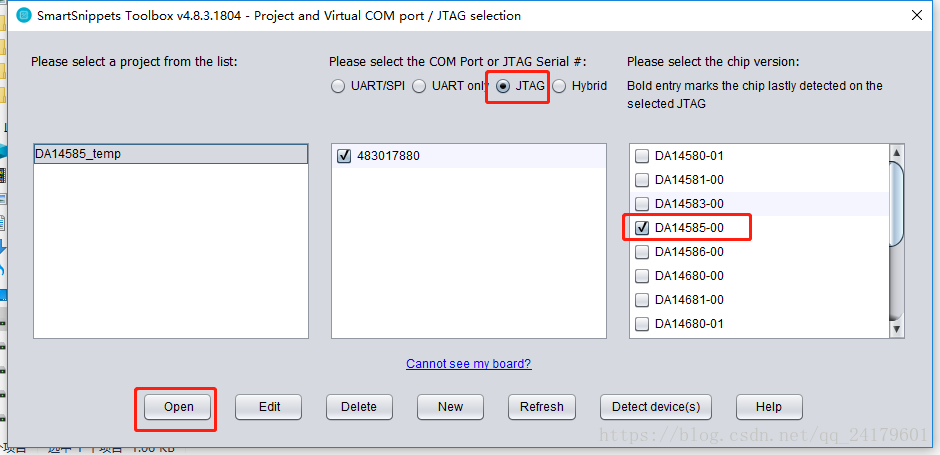The width and height of the screenshot is (940, 455).
Task: Click the Detect device(s) button
Action: pyautogui.click(x=656, y=407)
